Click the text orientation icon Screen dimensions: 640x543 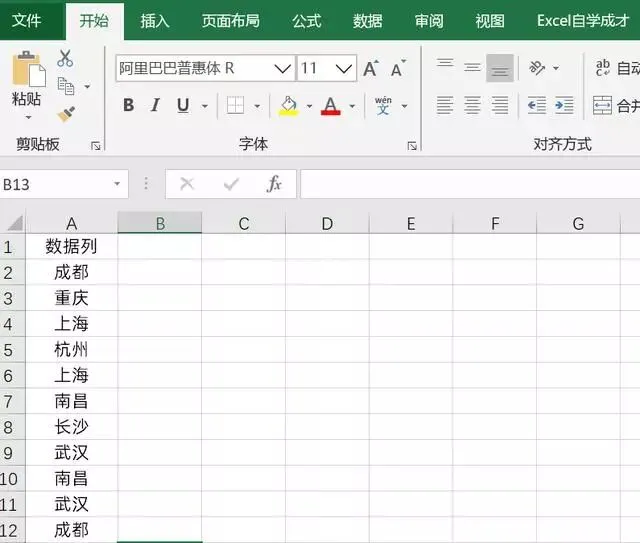537,68
